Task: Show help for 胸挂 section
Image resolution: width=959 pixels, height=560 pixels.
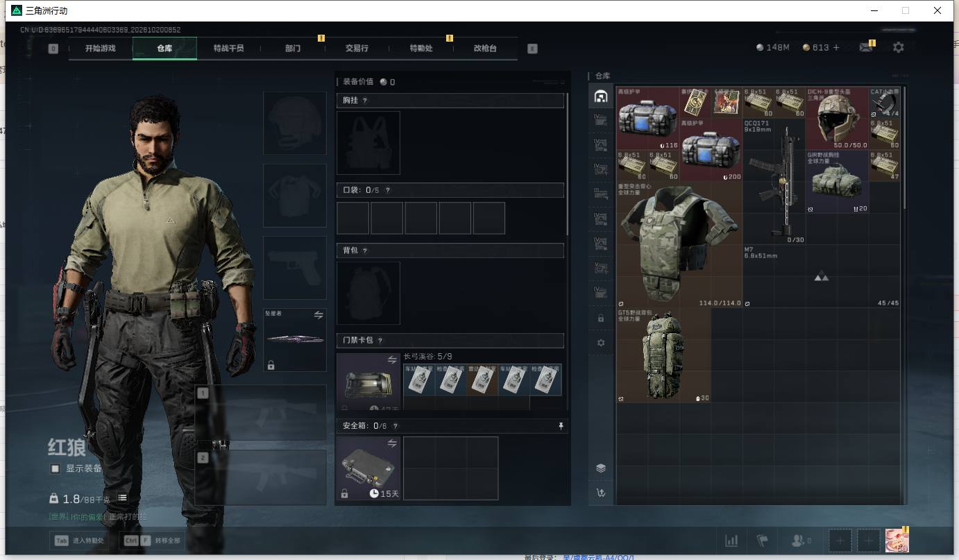Action: [x=365, y=101]
